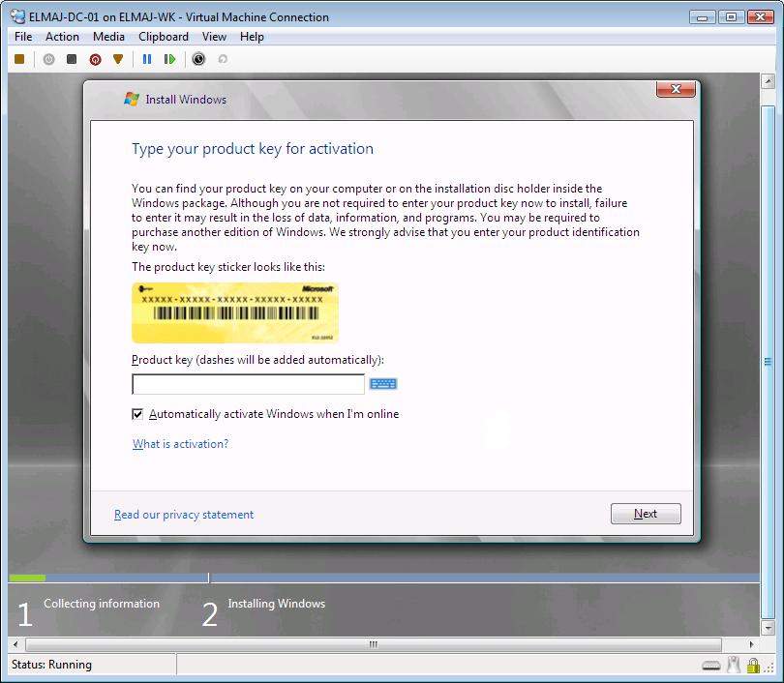Open the Read our privacy statement link
Screen dimensions: 784x683
pos(184,515)
